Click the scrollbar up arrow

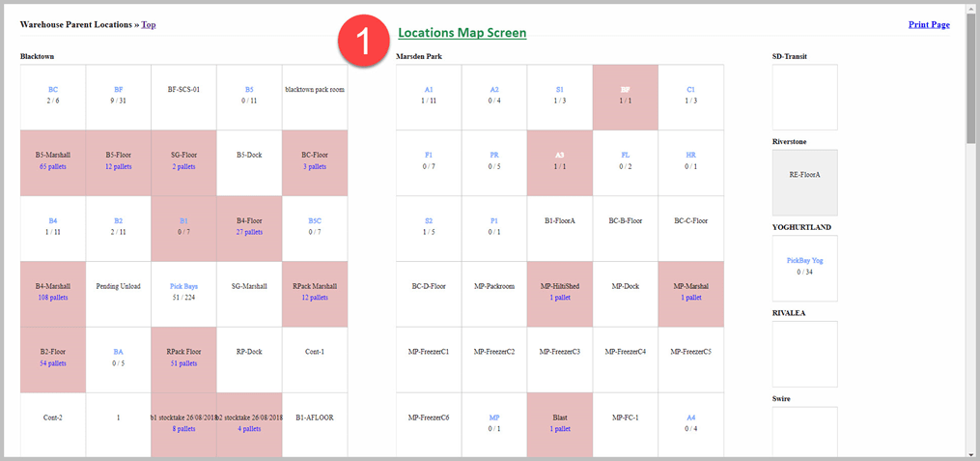click(x=970, y=8)
